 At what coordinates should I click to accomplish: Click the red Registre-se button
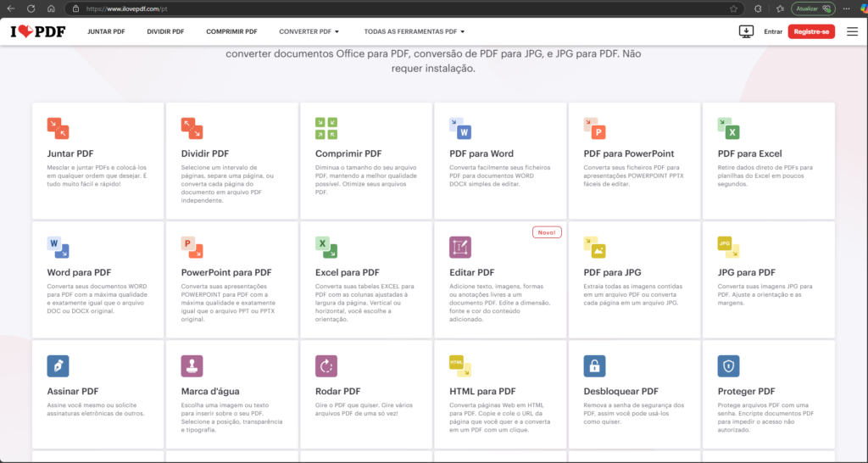811,31
